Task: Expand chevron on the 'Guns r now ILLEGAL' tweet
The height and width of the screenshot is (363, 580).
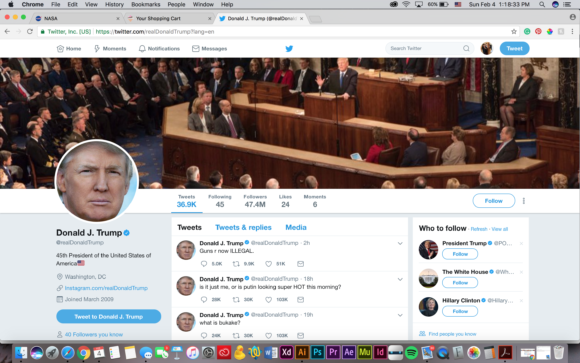Action: tap(400, 243)
